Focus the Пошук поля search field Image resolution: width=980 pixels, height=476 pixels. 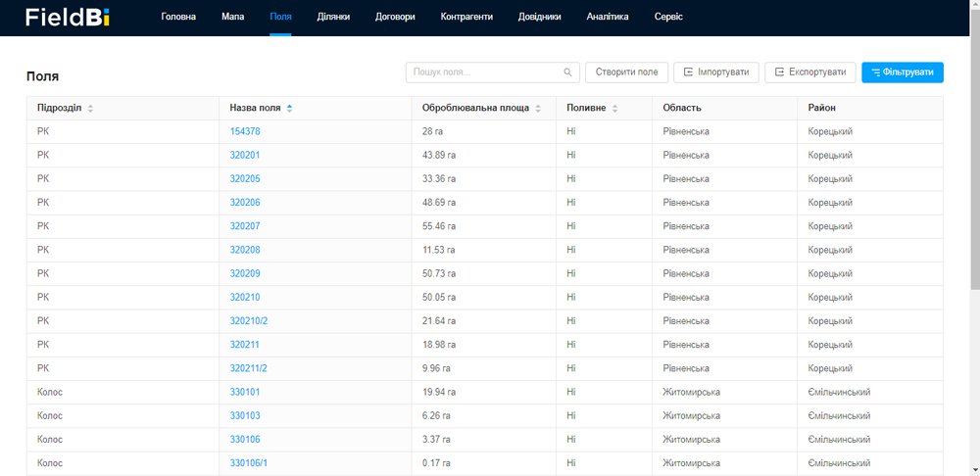click(493, 72)
